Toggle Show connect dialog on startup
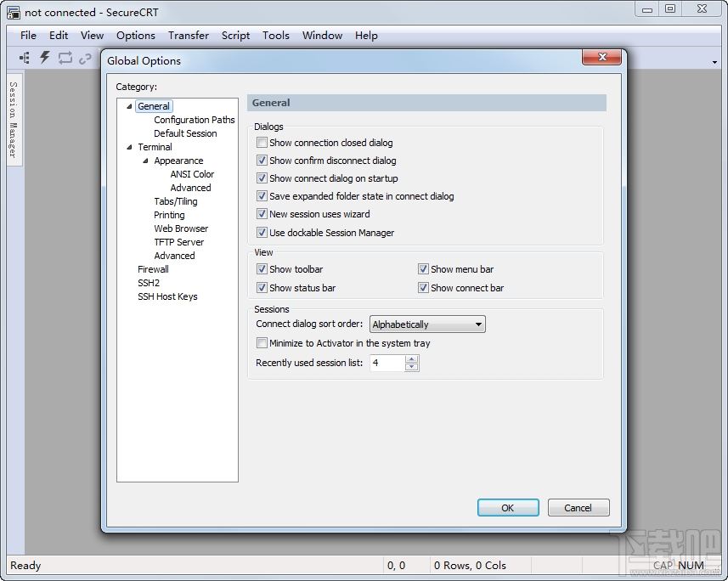Screen dimensions: 728x581 point(262,178)
